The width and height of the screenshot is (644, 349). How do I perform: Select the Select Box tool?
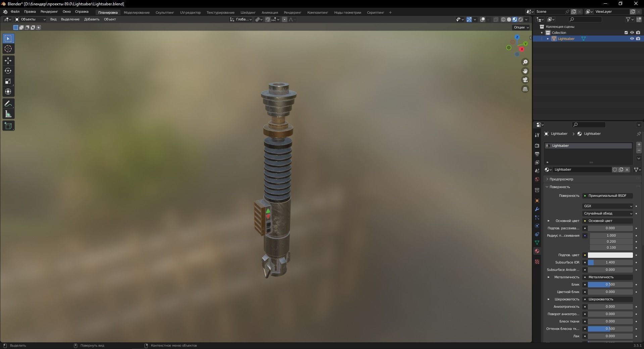tap(8, 39)
